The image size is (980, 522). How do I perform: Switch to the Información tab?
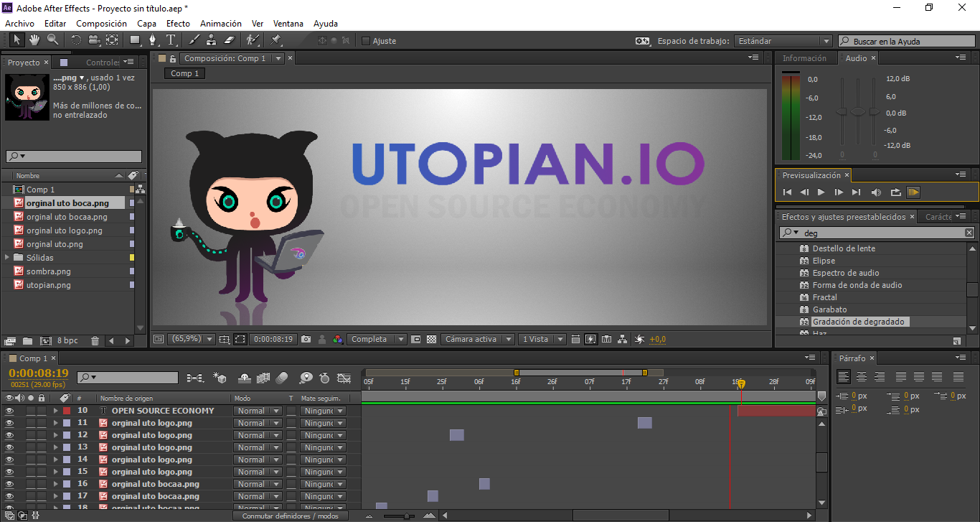click(x=804, y=58)
